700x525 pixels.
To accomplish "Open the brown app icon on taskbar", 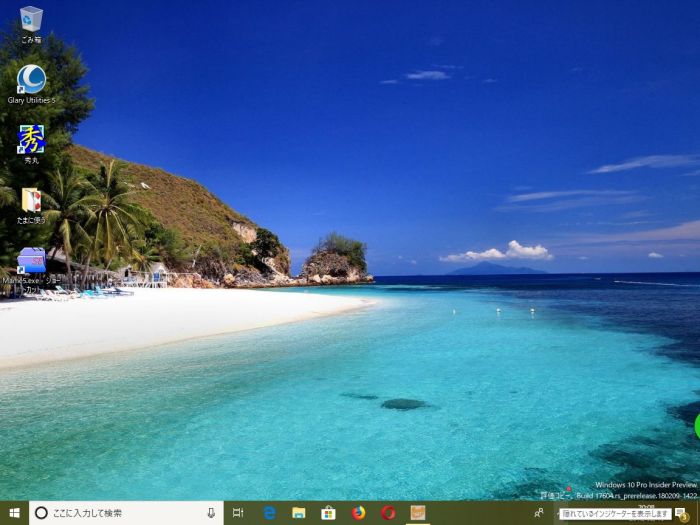I will coord(417,513).
